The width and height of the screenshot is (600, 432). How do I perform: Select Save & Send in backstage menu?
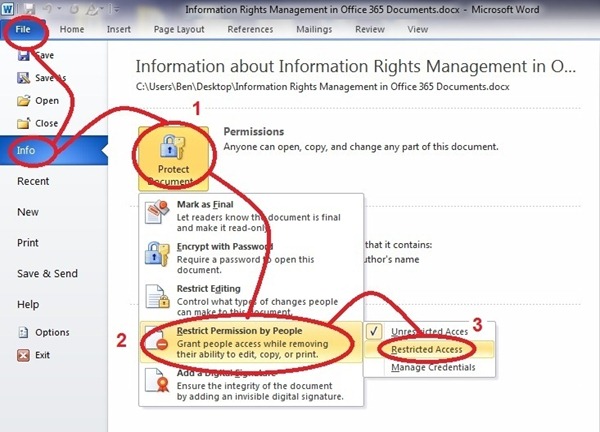(x=47, y=274)
